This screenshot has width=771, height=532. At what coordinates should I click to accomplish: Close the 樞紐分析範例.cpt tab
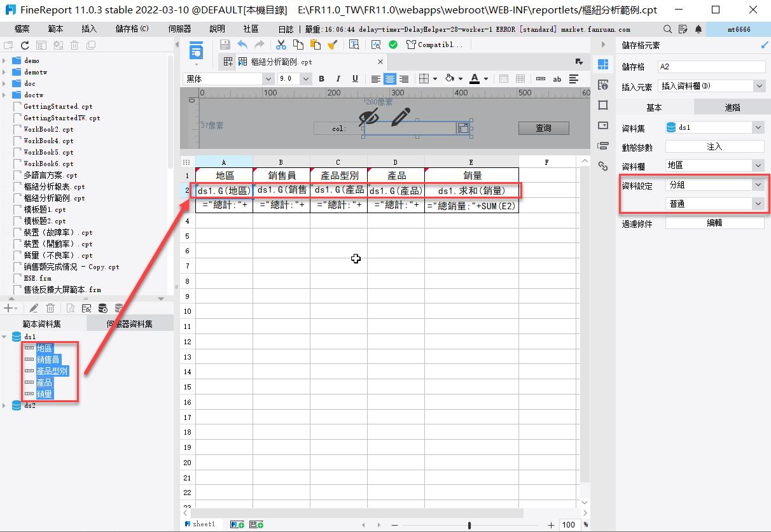[381, 62]
